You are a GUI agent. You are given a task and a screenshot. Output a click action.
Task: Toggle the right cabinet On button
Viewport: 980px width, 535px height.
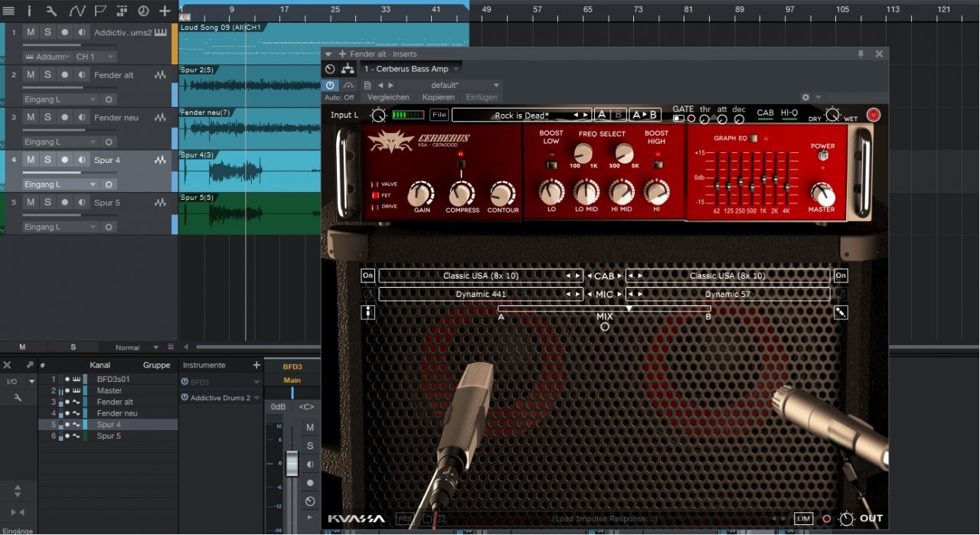(x=841, y=276)
